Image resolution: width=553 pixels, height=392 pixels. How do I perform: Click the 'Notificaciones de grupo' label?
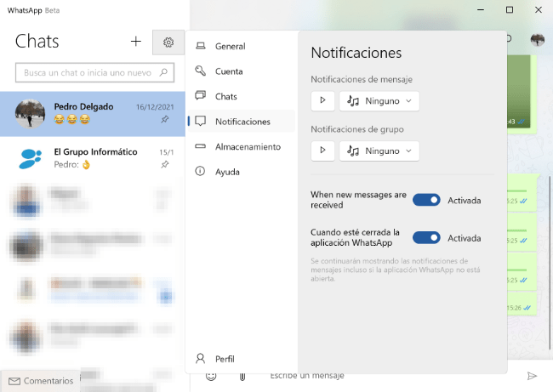click(x=357, y=129)
